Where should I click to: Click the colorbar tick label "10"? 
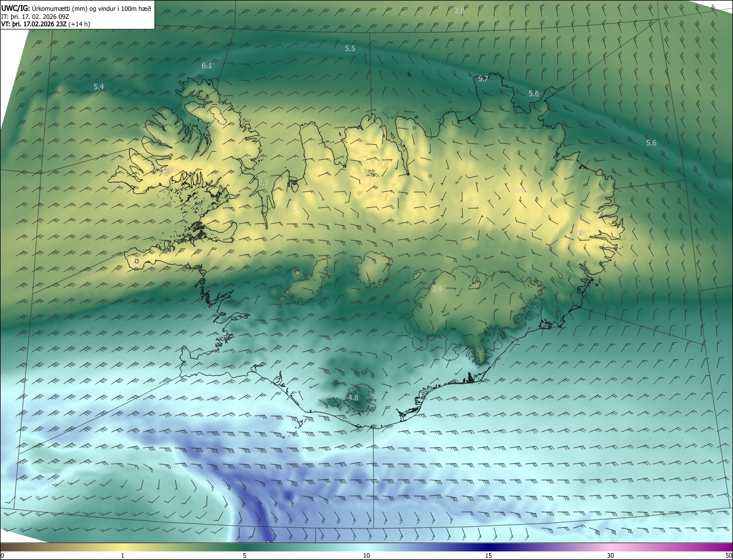[x=366, y=556]
